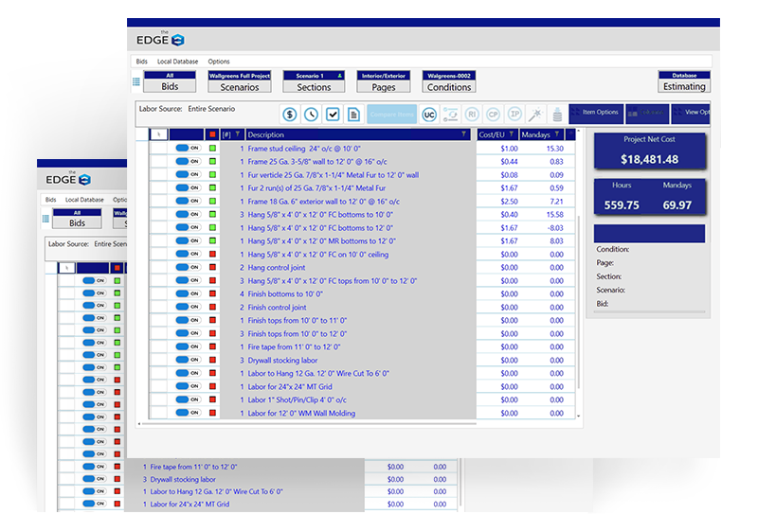Click the dollar sign cost icon

point(289,114)
